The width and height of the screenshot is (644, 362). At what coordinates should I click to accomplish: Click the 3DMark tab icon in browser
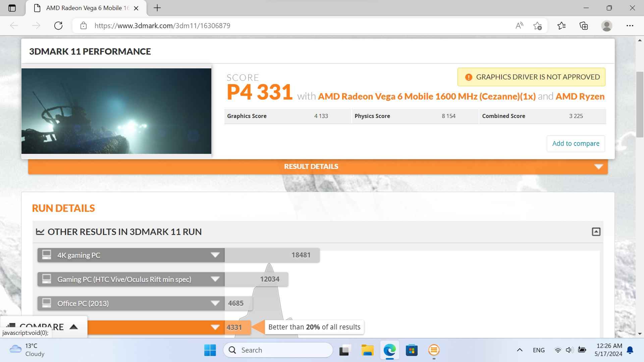click(38, 8)
